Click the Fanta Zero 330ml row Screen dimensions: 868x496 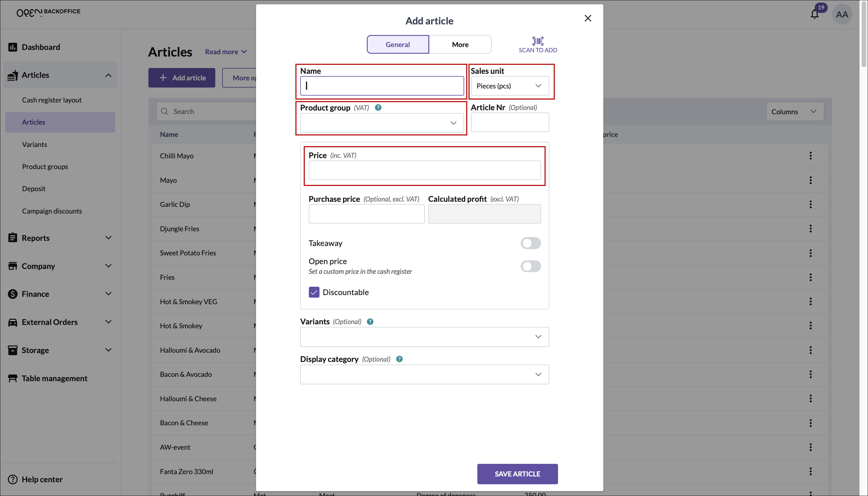[x=204, y=472]
